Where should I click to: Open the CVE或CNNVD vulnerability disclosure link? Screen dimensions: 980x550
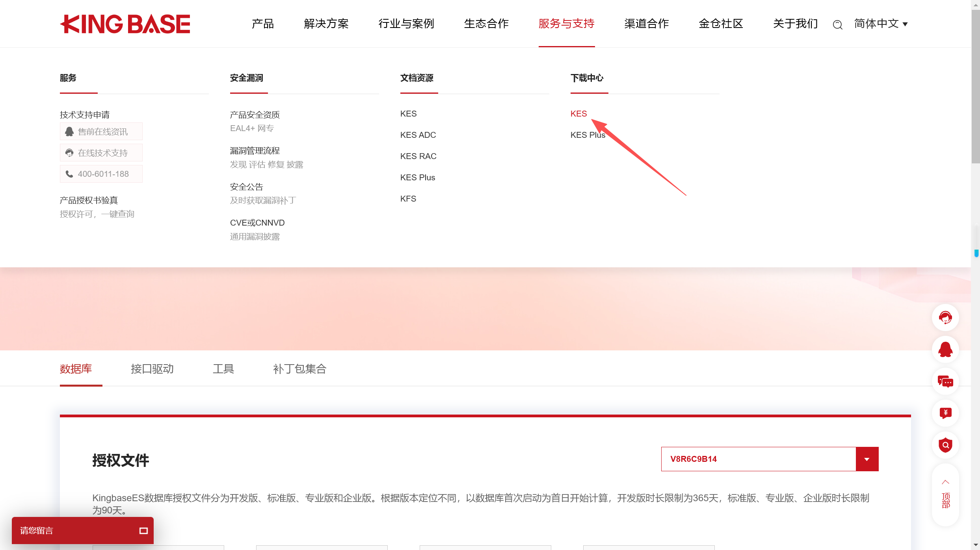257,222
